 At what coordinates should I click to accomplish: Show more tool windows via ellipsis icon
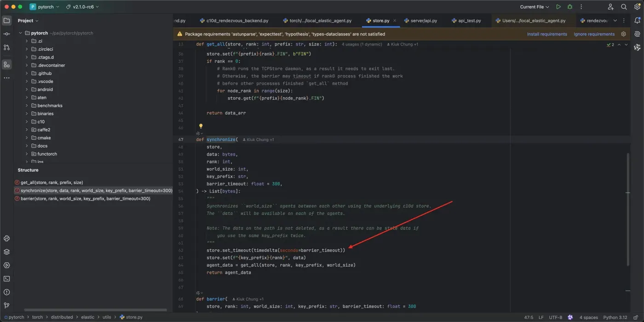click(6, 78)
